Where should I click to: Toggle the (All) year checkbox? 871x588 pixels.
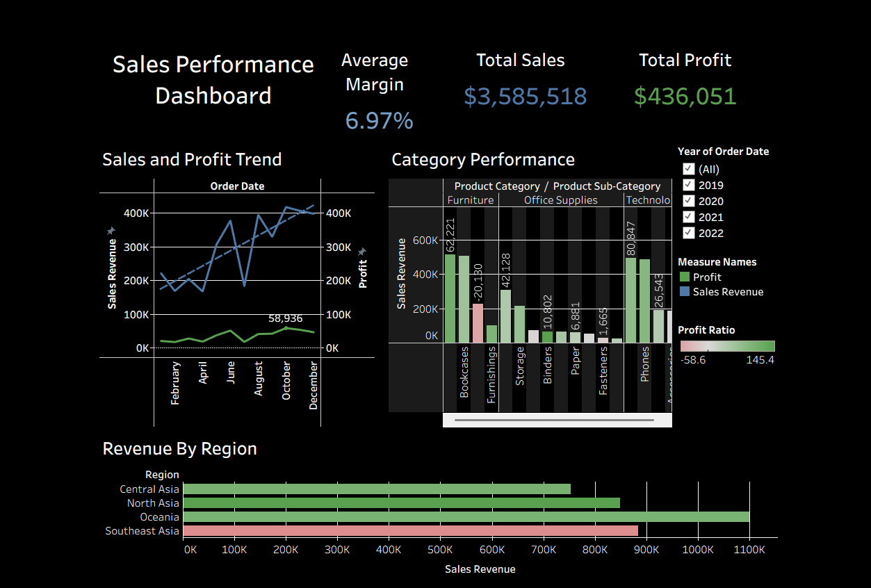(x=689, y=169)
